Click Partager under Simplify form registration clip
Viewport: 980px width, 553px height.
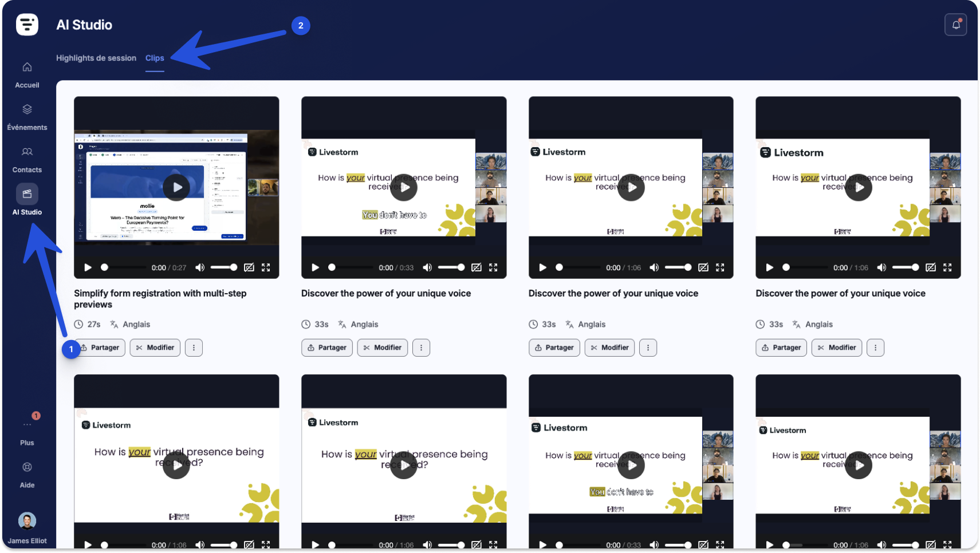click(100, 347)
